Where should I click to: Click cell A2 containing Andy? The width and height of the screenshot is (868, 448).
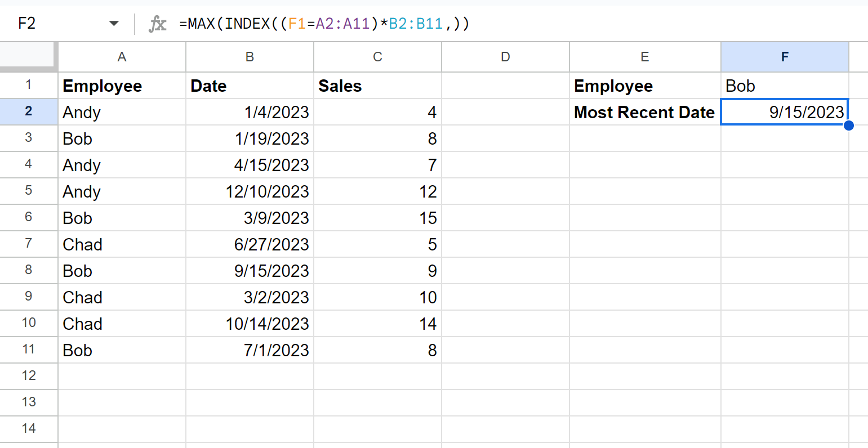122,112
